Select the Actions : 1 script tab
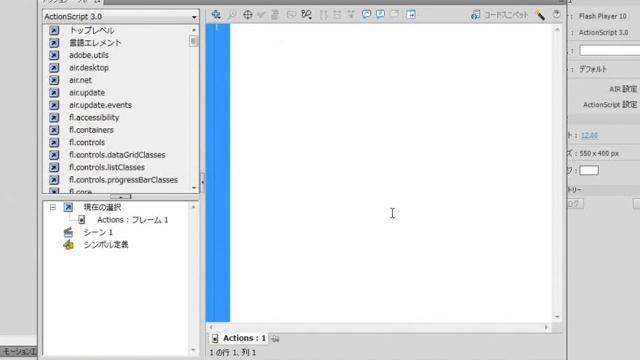 point(239,338)
